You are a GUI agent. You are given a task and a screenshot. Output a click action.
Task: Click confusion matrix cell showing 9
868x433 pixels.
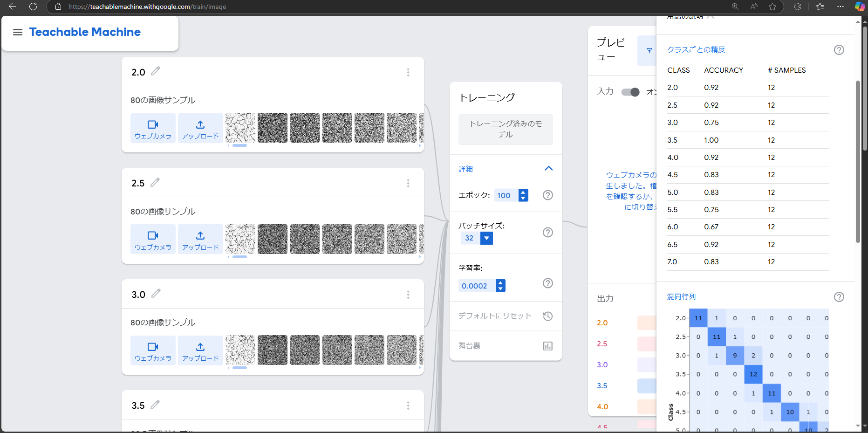coord(735,356)
